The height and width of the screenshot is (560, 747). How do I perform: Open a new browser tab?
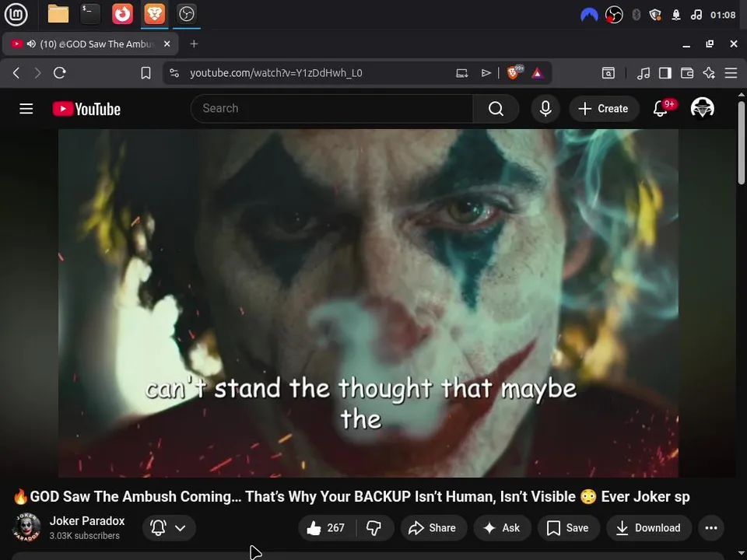[194, 44]
